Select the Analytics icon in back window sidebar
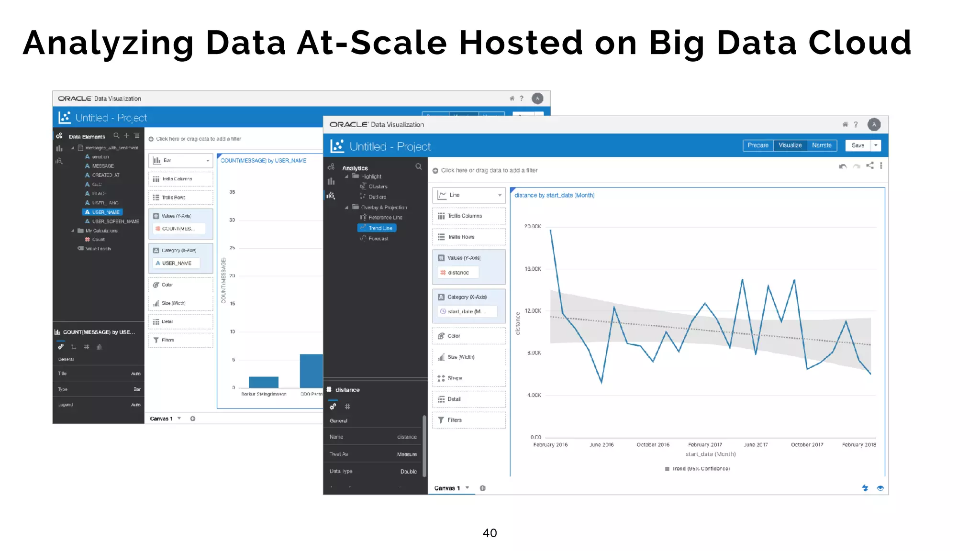 point(59,161)
